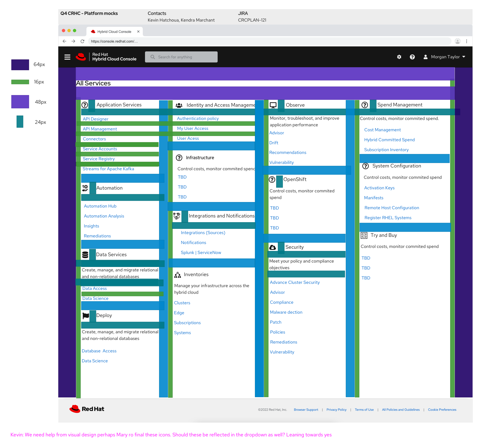Image resolution: width=488 pixels, height=448 pixels.
Task: Open the Browser Support footer link
Action: tap(306, 410)
